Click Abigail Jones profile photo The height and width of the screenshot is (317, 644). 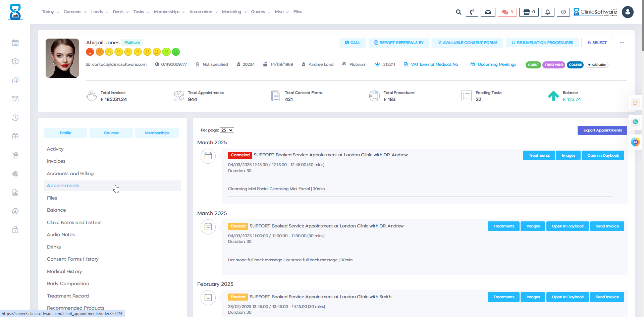[62, 58]
